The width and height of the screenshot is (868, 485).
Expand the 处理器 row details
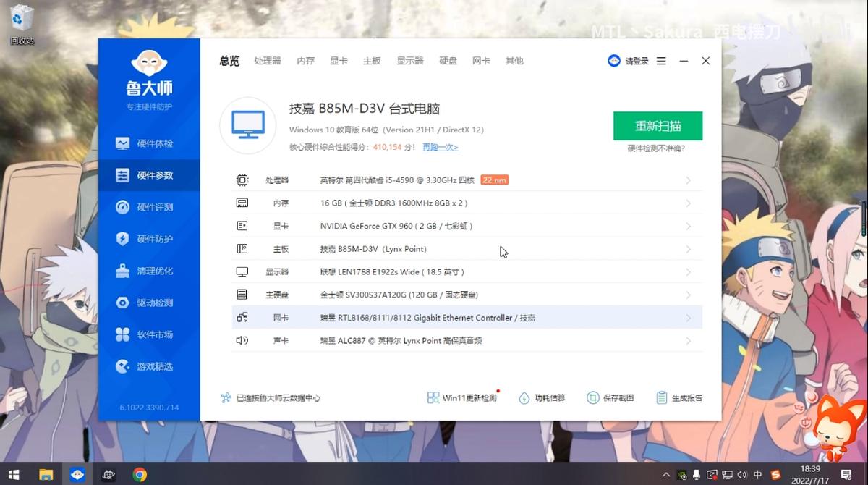click(463, 180)
